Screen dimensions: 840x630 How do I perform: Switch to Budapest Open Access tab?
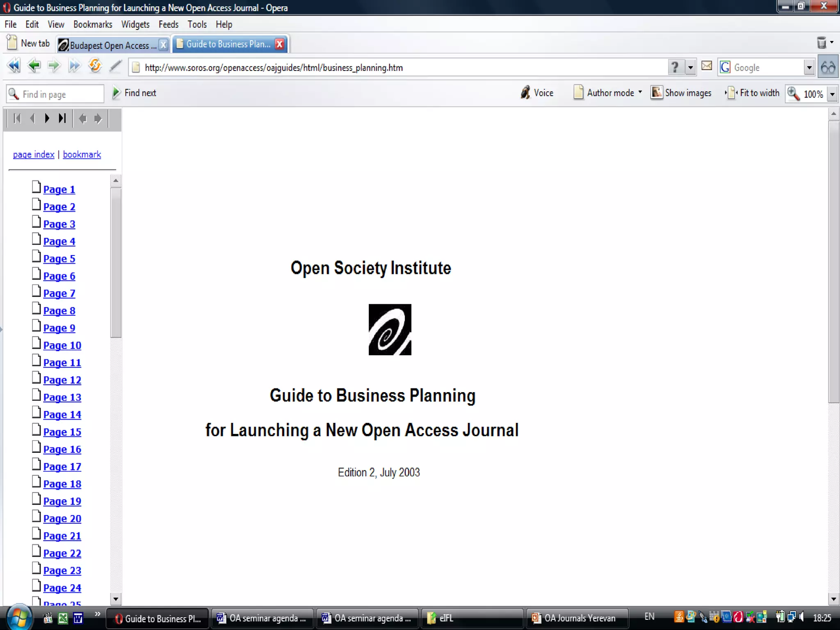click(109, 45)
